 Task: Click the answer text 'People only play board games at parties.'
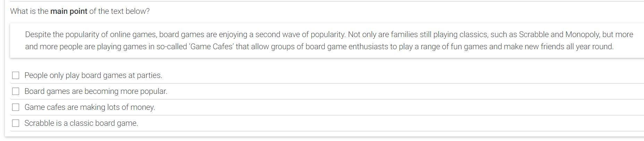click(x=93, y=75)
